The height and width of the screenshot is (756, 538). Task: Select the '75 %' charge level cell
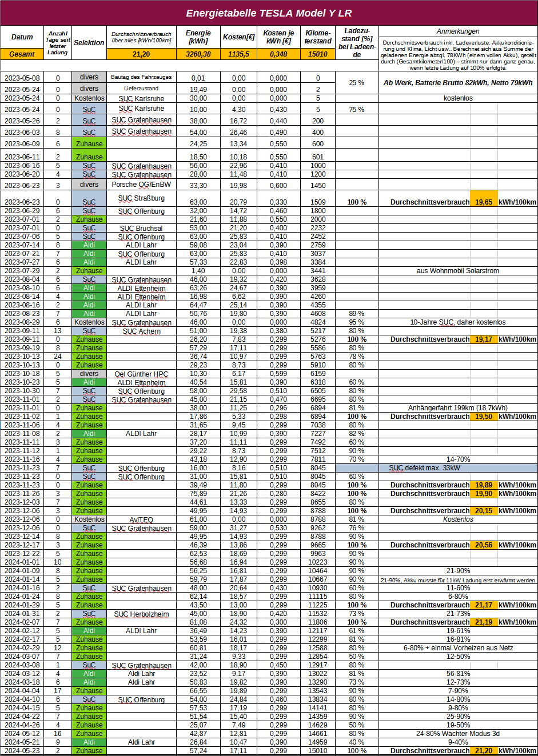pos(357,110)
